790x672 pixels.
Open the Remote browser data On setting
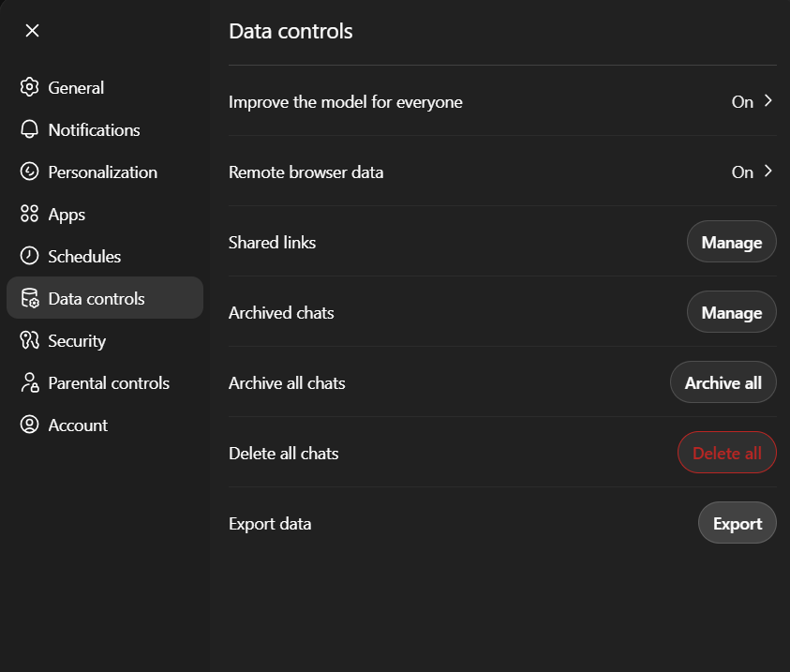742,172
